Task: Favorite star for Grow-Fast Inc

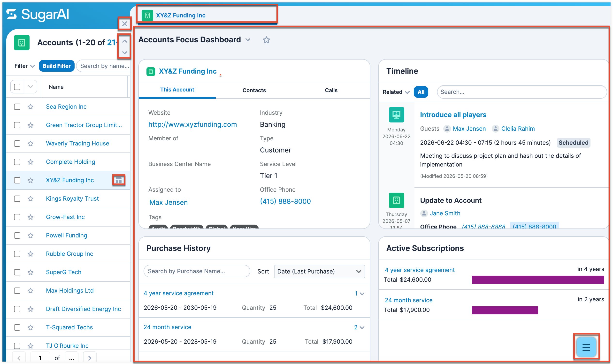Action: (31, 217)
